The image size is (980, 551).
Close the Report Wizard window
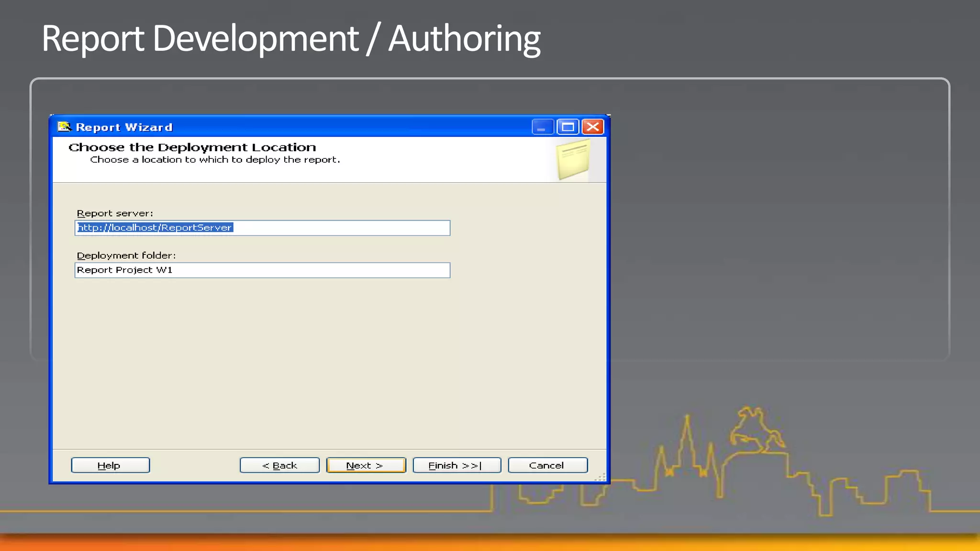point(593,127)
